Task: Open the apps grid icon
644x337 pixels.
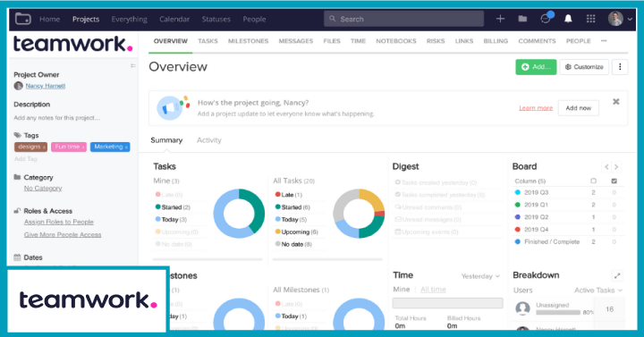Action: click(590, 19)
